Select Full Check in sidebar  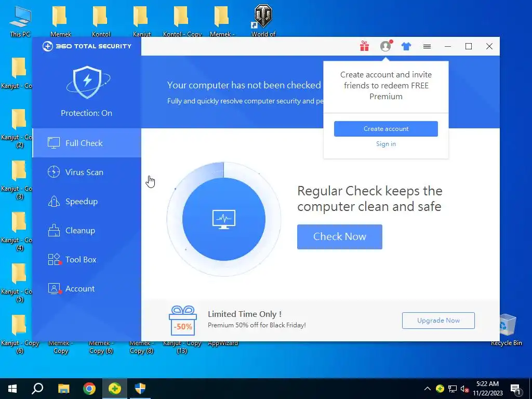87,143
